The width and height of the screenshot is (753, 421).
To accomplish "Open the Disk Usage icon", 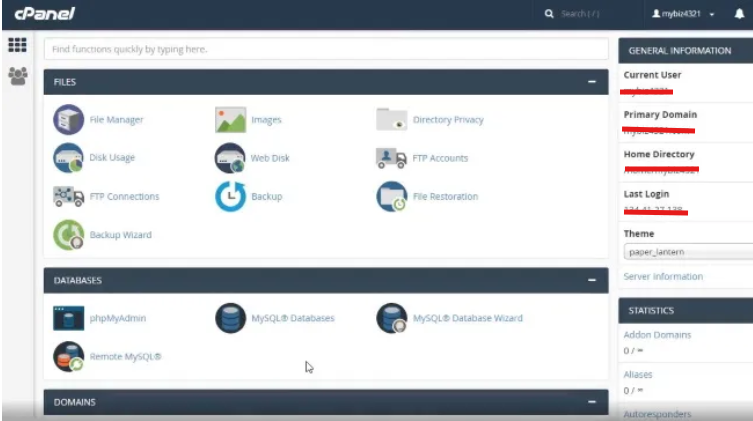I will click(x=68, y=157).
